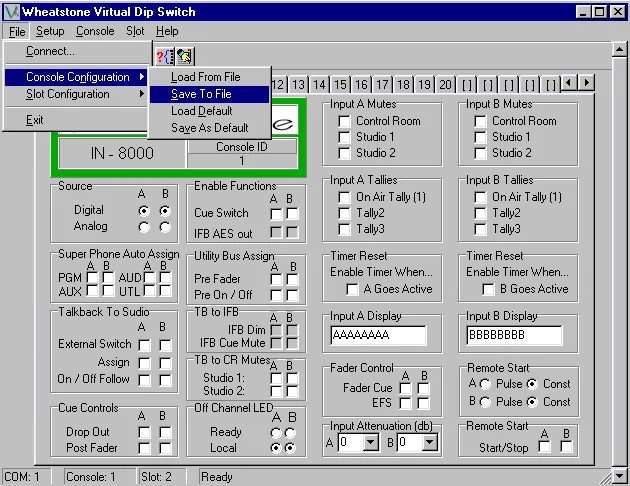Select Analog source for input A
Image resolution: width=630 pixels, height=486 pixels.
click(x=144, y=227)
